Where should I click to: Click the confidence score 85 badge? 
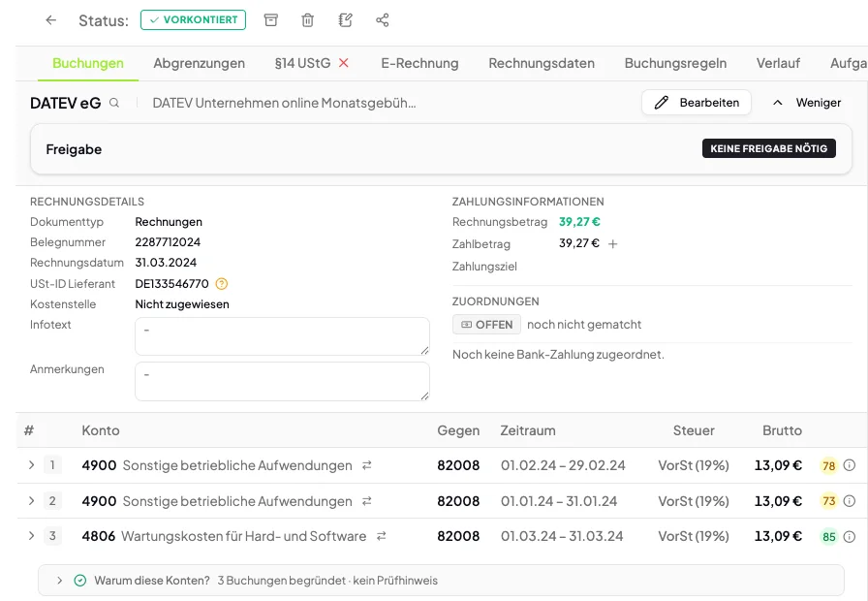(828, 537)
